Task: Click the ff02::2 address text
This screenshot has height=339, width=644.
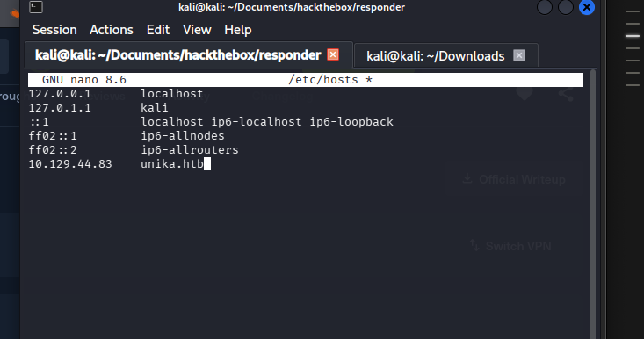Action: (x=53, y=150)
